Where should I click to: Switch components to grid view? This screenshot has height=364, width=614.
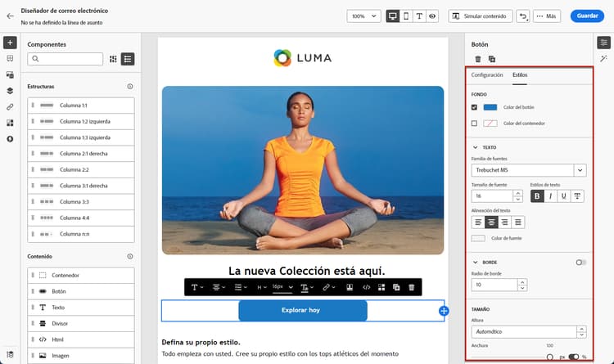click(x=113, y=59)
